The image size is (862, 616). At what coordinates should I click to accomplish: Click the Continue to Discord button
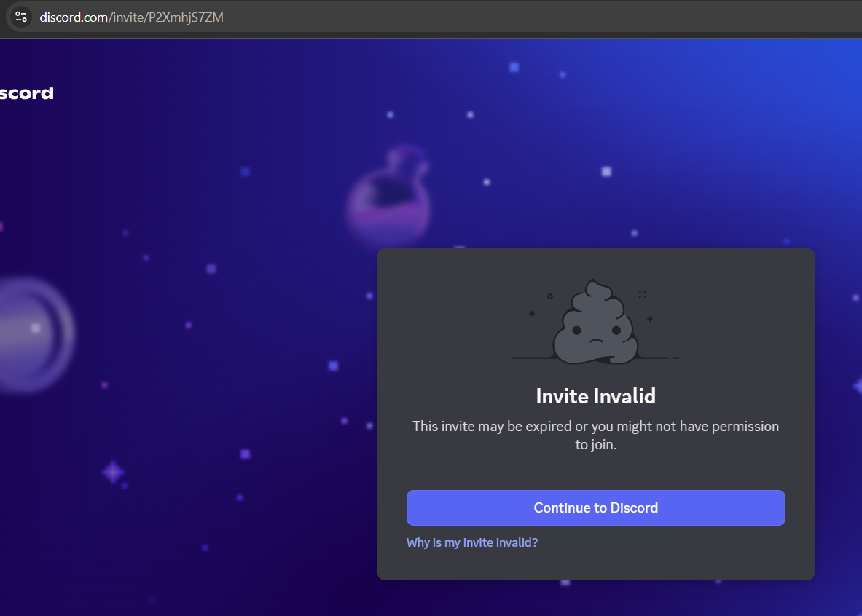(595, 508)
